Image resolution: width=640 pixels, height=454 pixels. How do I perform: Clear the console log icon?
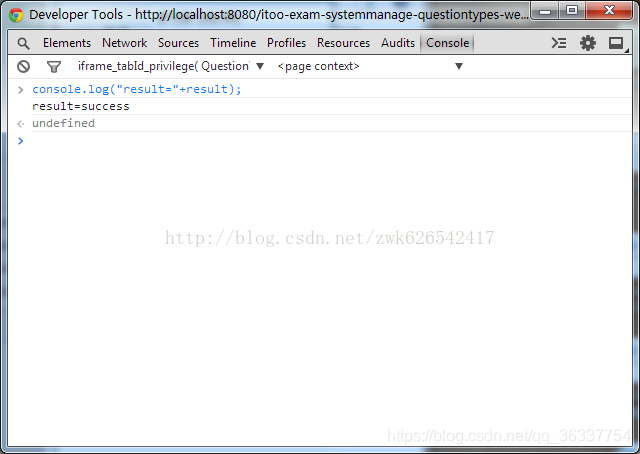(x=24, y=66)
